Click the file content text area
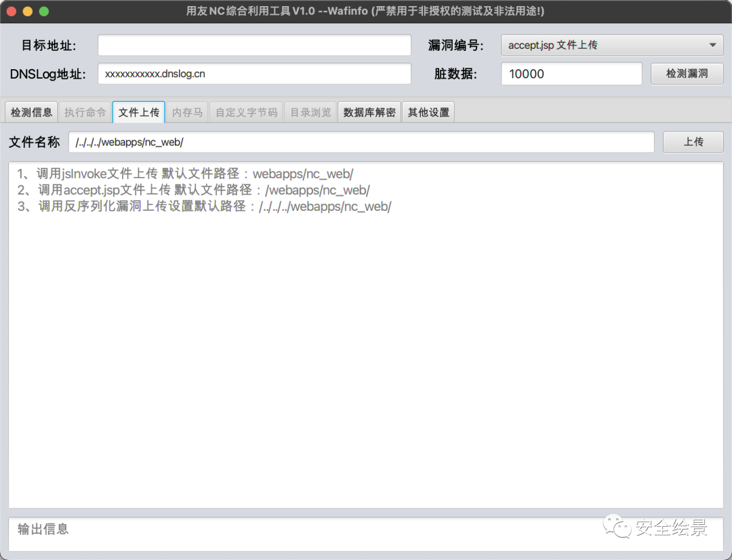Screen dimensions: 732x560 [366, 335]
